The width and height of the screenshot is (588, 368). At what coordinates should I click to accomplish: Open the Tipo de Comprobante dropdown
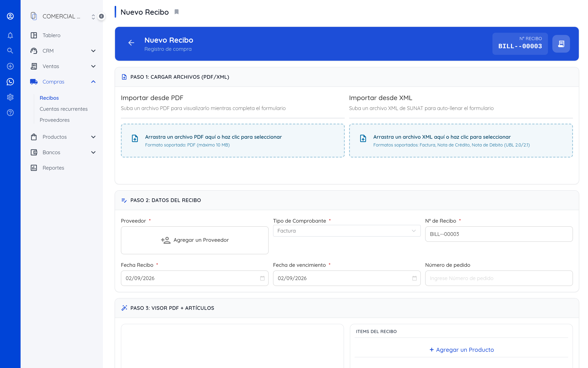pyautogui.click(x=347, y=231)
